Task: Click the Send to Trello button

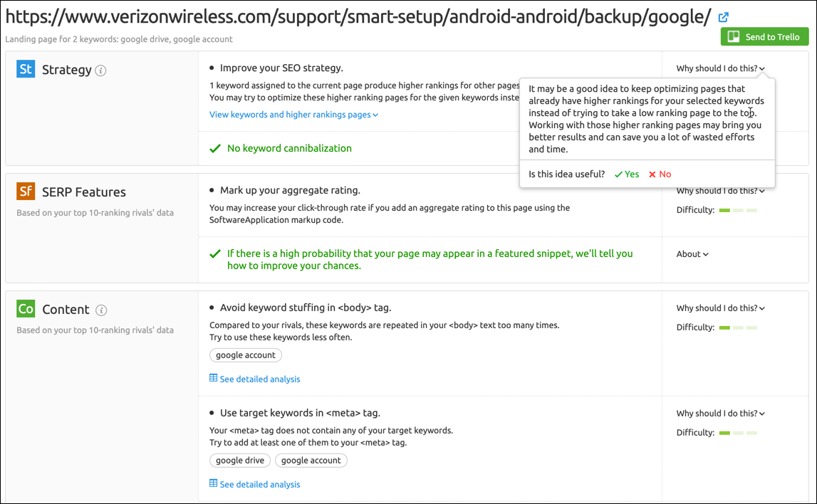Action: 764,36
